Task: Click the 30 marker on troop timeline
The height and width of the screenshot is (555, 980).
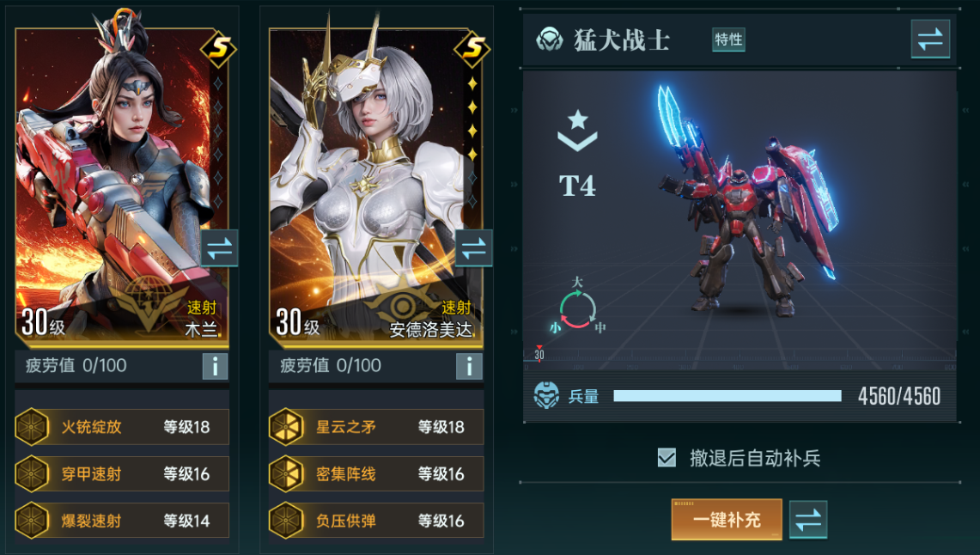Action: [539, 354]
